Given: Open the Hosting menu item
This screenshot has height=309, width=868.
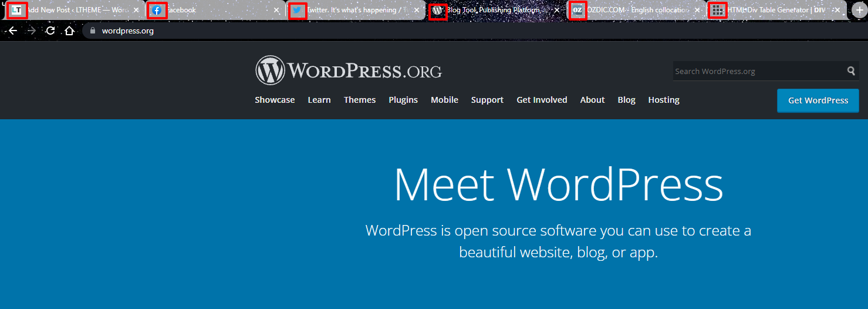Looking at the screenshot, I should coord(664,100).
